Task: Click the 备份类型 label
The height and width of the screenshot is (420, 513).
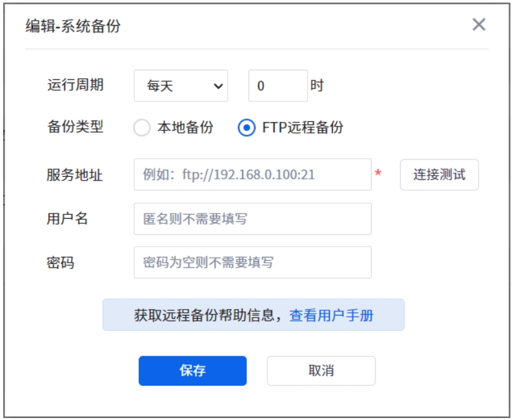Action: 75,127
